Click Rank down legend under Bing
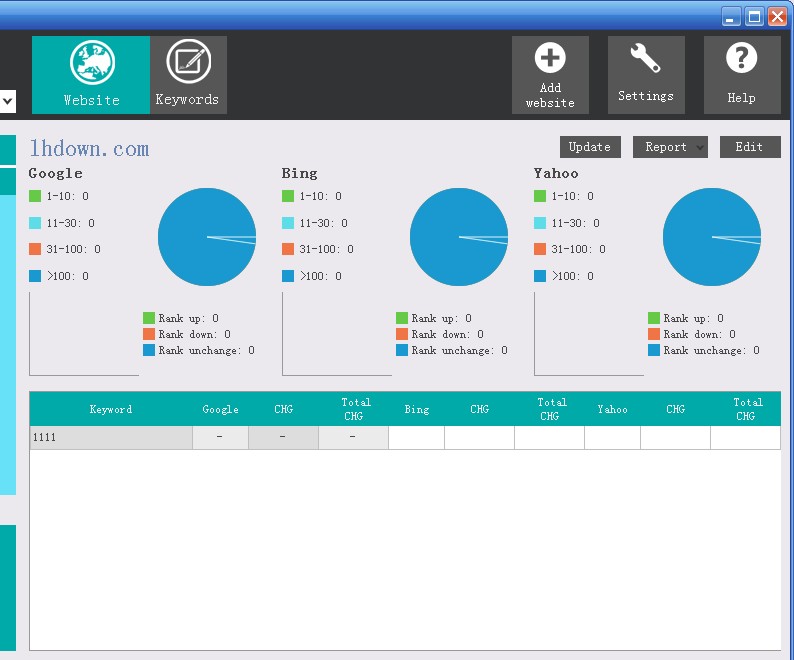Viewport: 794px width, 660px height. pos(440,334)
